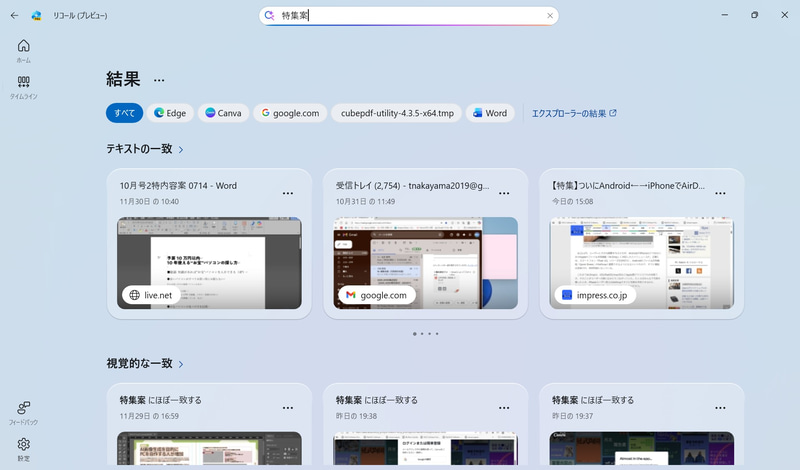Click the impress.co.jp source badge
800x470 pixels.
click(595, 295)
